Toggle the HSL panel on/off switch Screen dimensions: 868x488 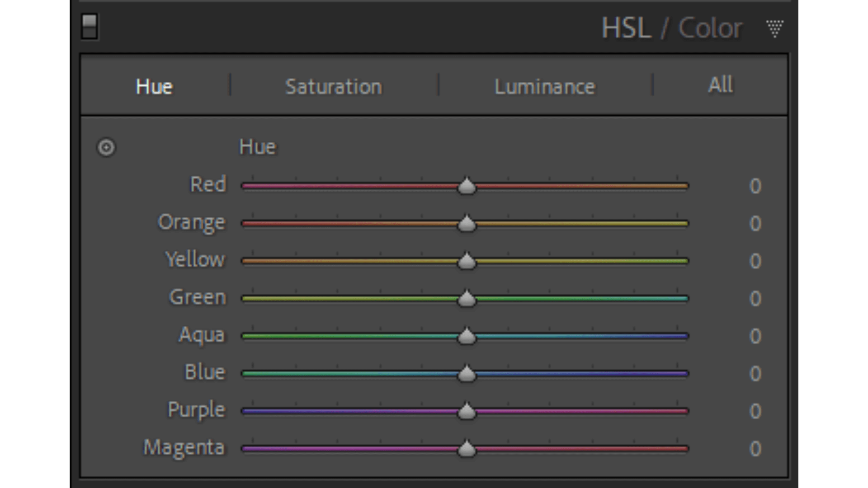point(90,27)
